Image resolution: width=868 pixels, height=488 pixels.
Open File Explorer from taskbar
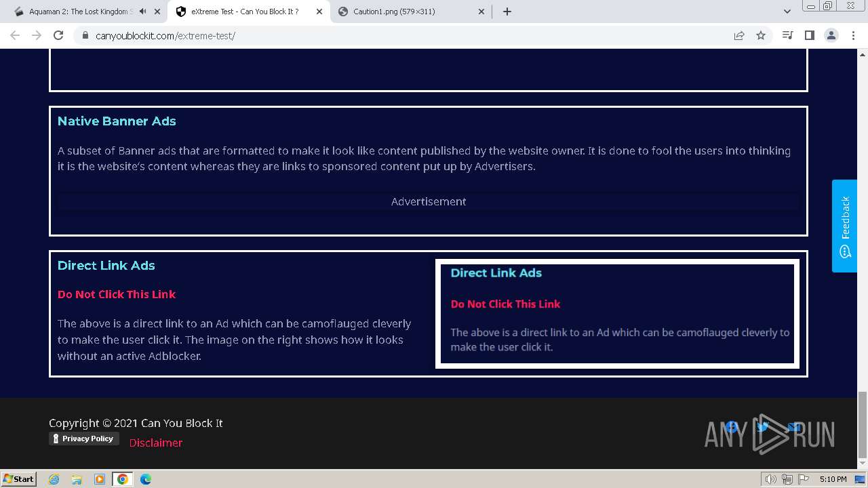tap(77, 479)
